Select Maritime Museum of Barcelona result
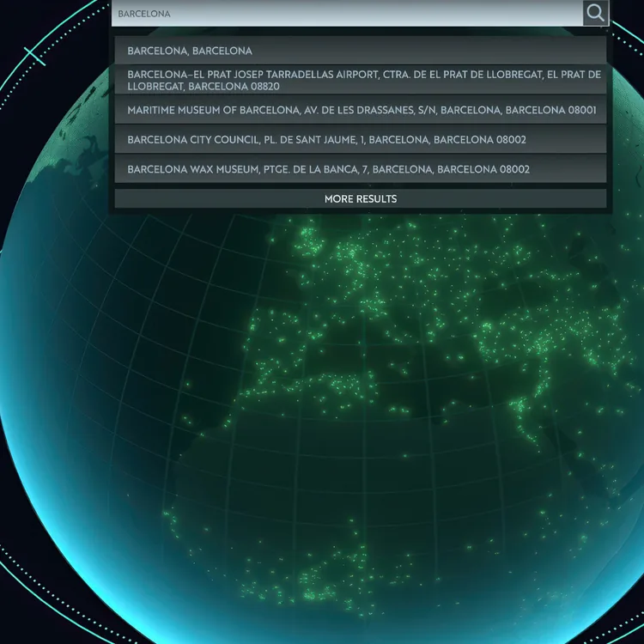Image resolution: width=644 pixels, height=644 pixels. coord(361,110)
